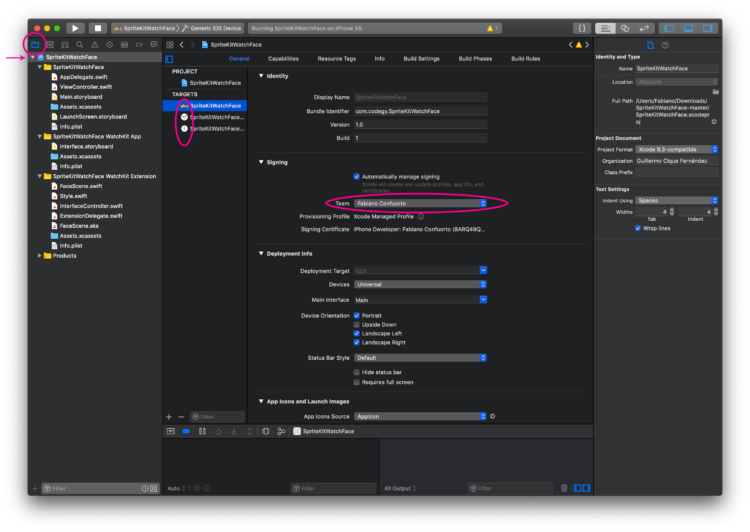
Task: Go back in editor history
Action: [x=182, y=44]
